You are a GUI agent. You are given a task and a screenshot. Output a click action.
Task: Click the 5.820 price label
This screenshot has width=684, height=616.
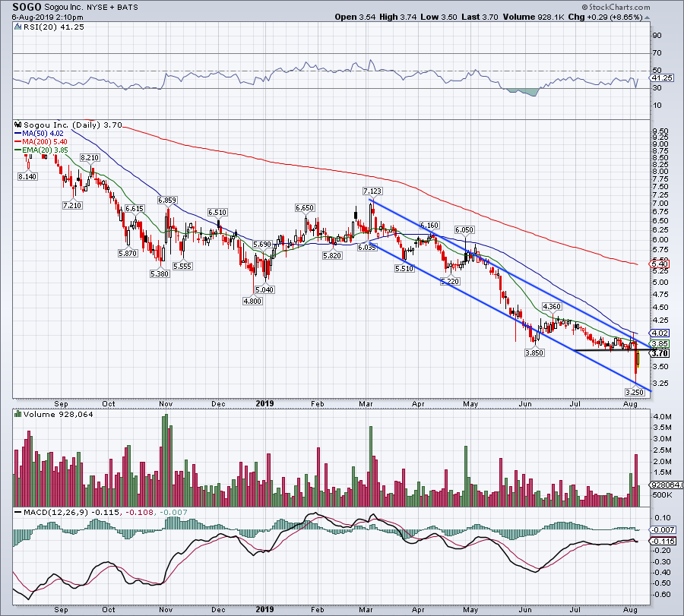332,256
